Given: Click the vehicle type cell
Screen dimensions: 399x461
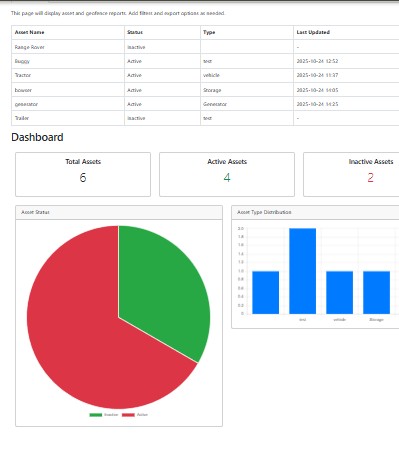Looking at the screenshot, I should [211, 75].
